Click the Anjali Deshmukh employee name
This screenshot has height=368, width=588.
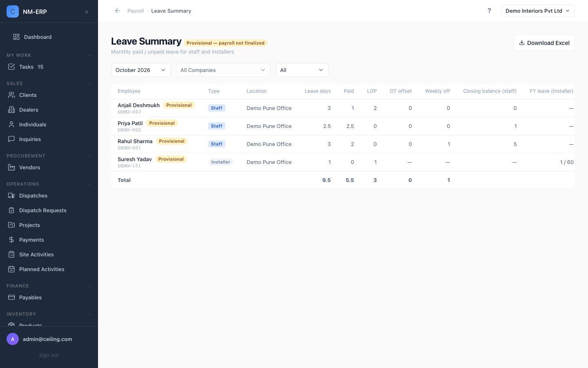tap(139, 105)
